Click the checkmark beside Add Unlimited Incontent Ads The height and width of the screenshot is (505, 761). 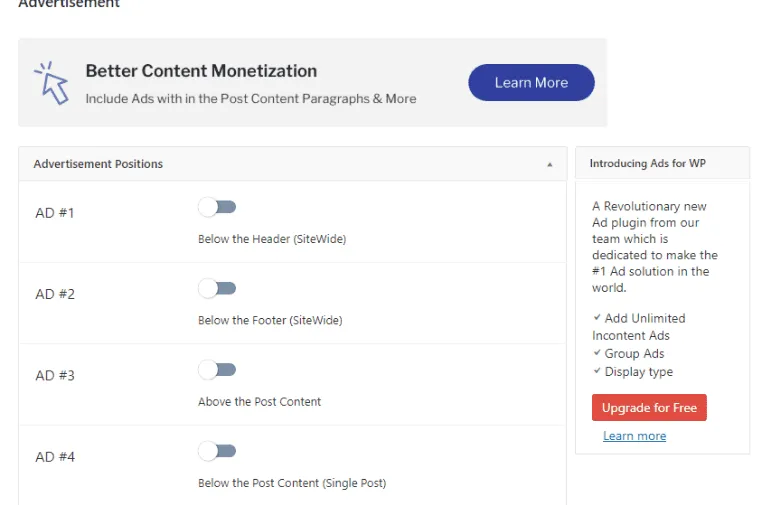click(596, 318)
